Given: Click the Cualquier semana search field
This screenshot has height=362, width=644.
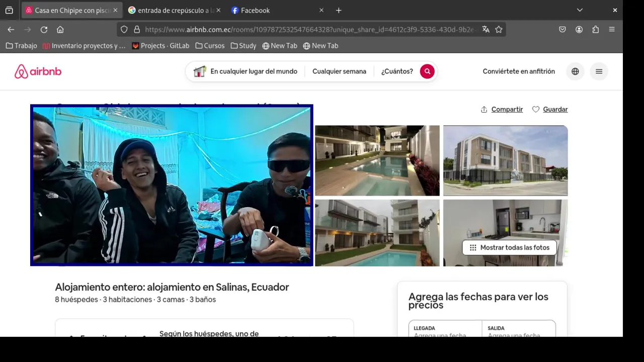Looking at the screenshot, I should point(339,71).
